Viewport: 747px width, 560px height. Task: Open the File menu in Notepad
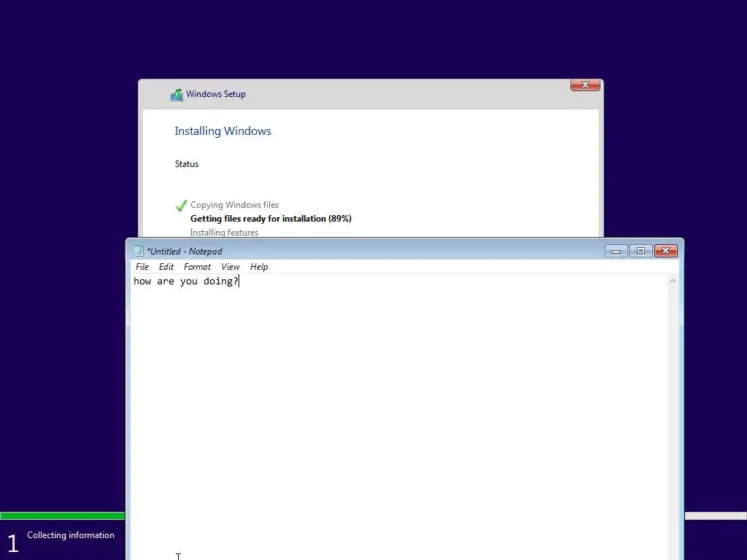tap(142, 267)
